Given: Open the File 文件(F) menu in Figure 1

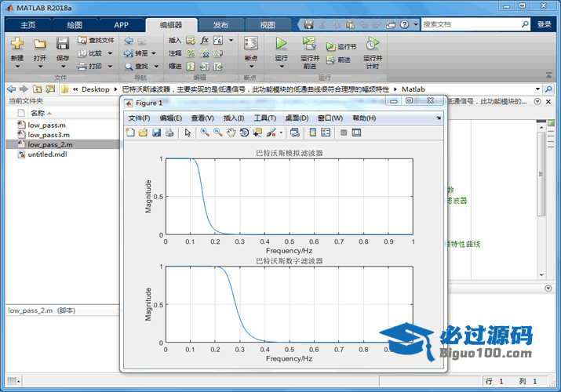Looking at the screenshot, I should 139,118.
